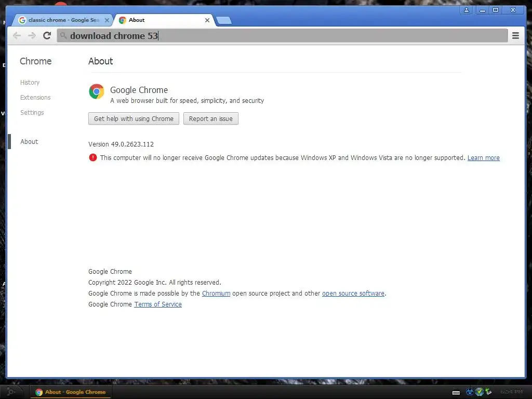Open the open source software link
The width and height of the screenshot is (532, 399).
[x=353, y=293]
